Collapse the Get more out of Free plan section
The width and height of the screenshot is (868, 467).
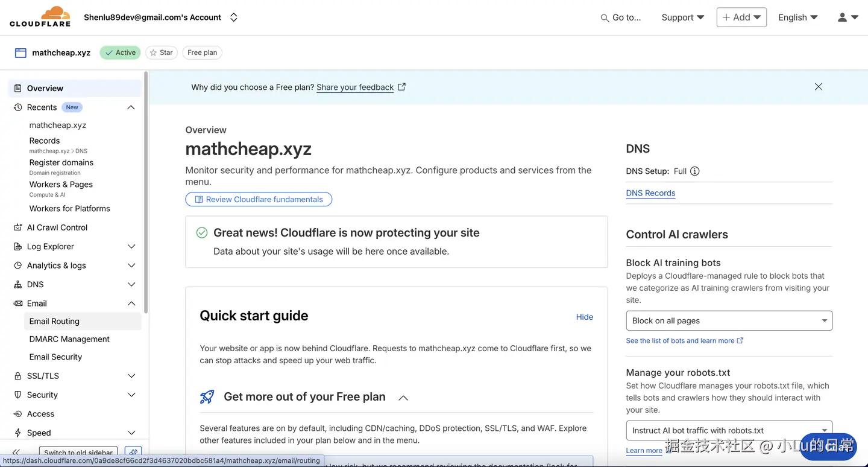point(403,398)
